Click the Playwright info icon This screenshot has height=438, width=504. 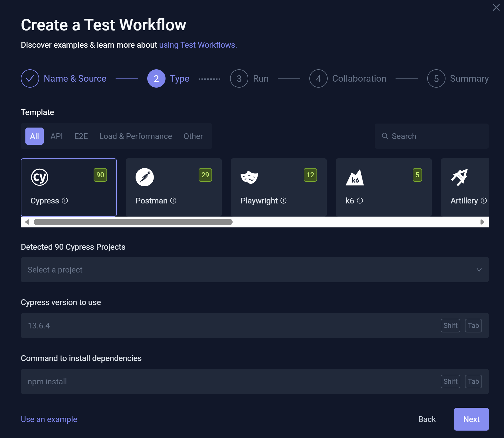pyautogui.click(x=283, y=201)
